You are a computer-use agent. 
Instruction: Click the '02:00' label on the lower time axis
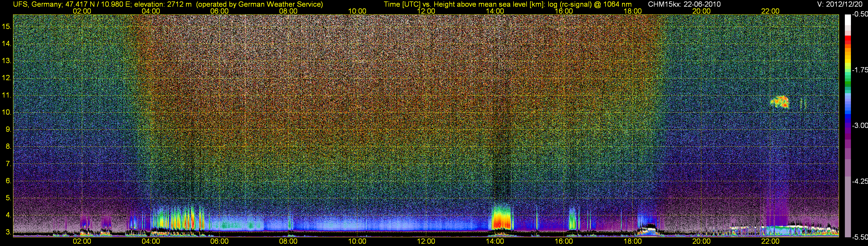[82, 242]
